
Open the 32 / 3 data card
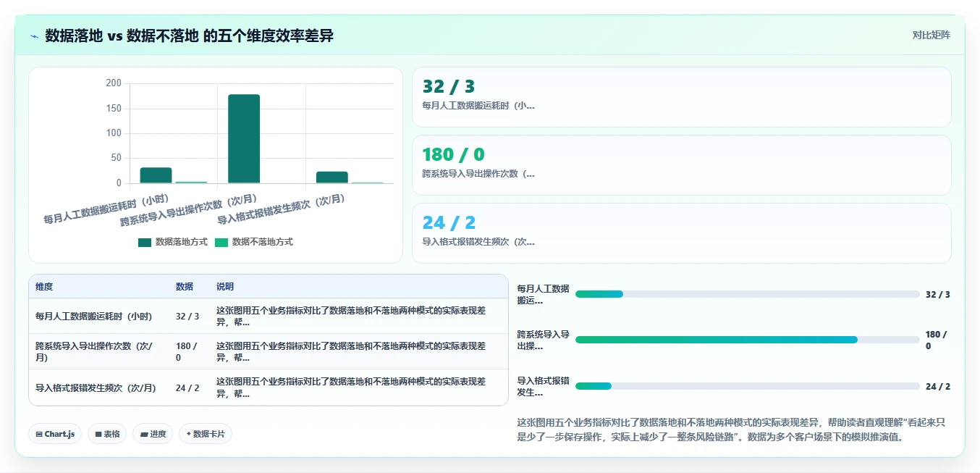[x=681, y=97]
